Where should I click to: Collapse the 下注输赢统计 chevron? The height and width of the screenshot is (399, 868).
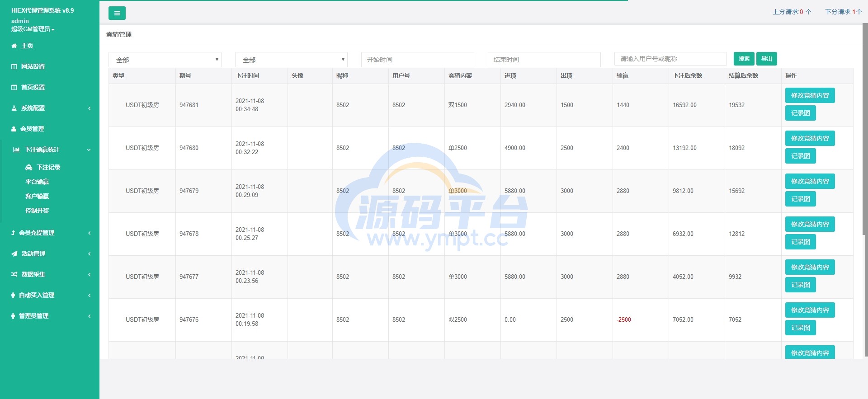[x=89, y=150]
